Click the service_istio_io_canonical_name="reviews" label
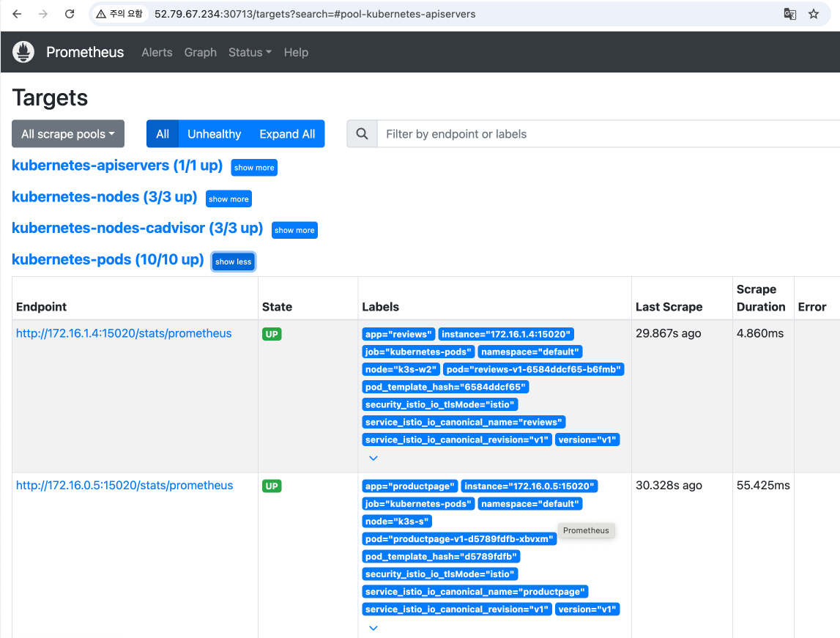The width and height of the screenshot is (840, 638). (x=464, y=422)
